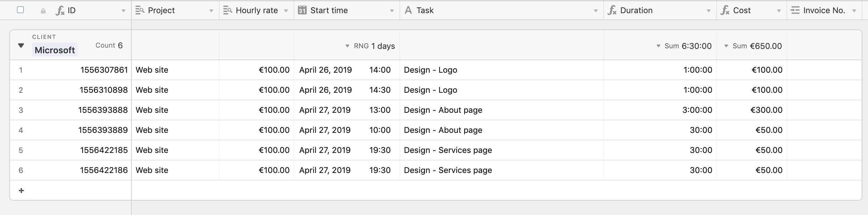Screen dimensions: 868x215
Task: Select Design - Services page task in row 5
Action: tap(501, 150)
